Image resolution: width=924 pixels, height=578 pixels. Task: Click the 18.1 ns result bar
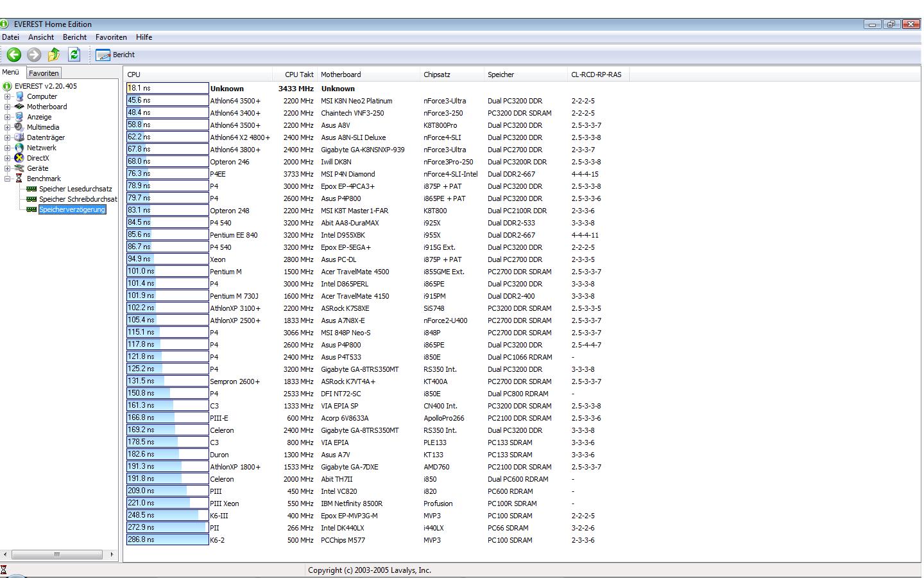pyautogui.click(x=167, y=88)
